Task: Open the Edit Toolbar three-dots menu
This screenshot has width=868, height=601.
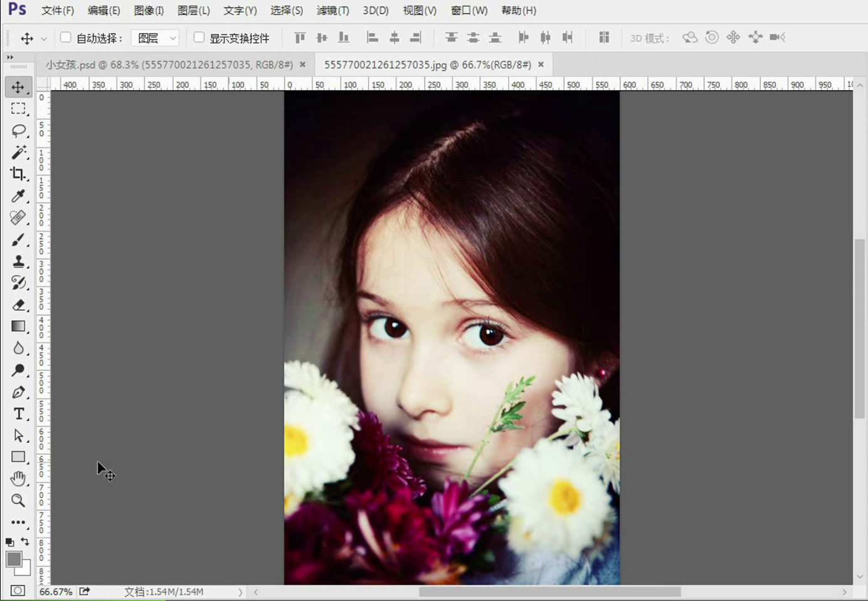Action: click(18, 522)
